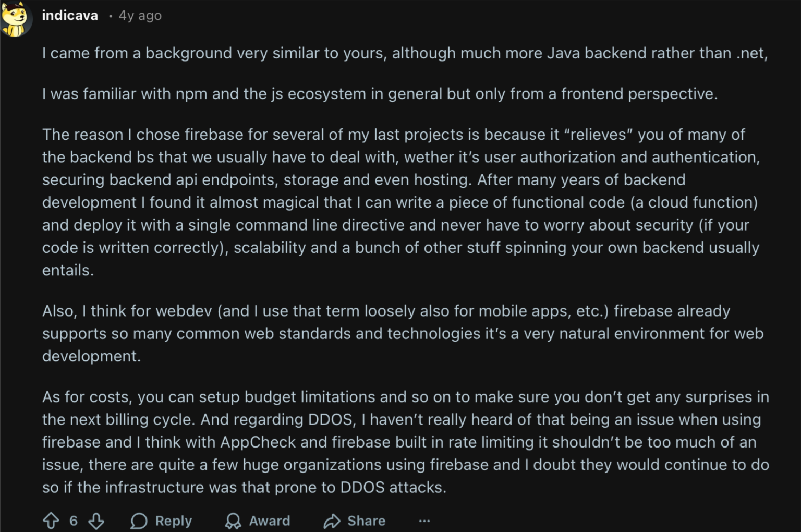Click the paragraph starting "I came from"
Viewport: 801px width, 532px height.
point(405,53)
